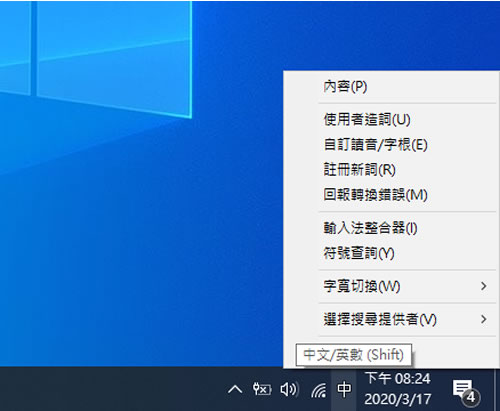Viewport: 500px width, 411px height.
Task: Open the Wi-Fi network tray icon
Action: coord(318,390)
